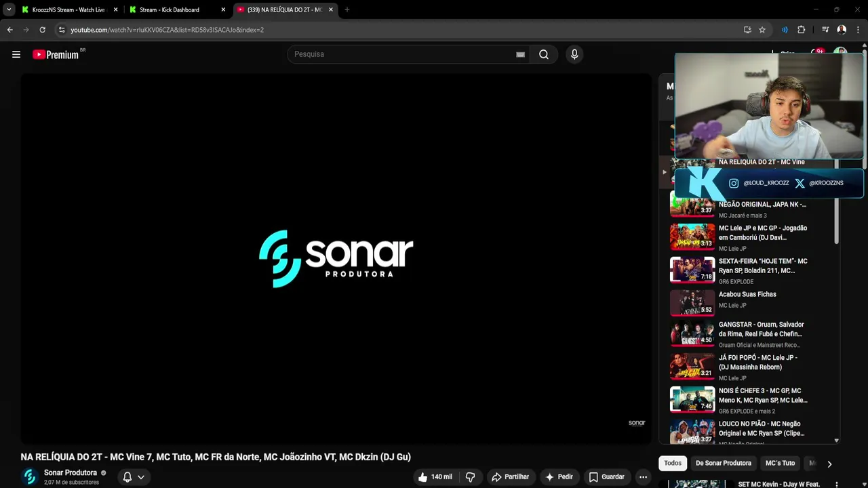Open new browser tab with plus
Viewport: 868px width, 488px height.
tap(347, 9)
